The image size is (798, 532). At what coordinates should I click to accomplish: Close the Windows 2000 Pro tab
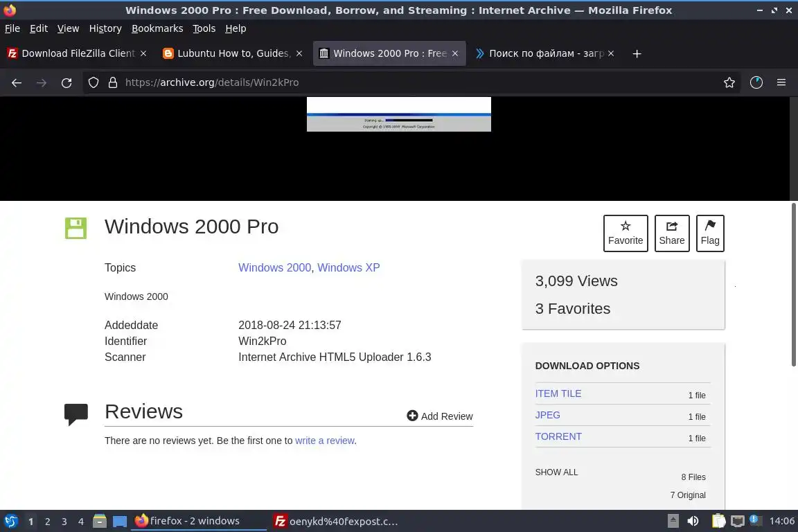(455, 53)
